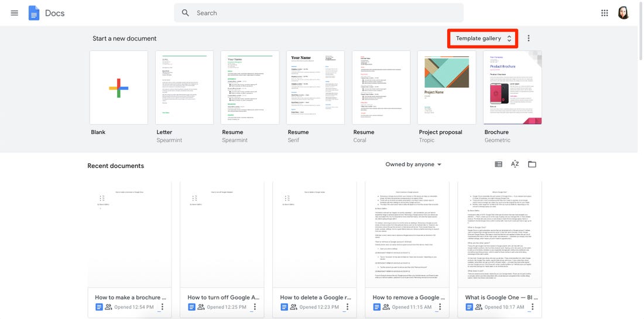Open 'How to turn off Google A...' preview
This screenshot has width=644, height=319.
222,234
